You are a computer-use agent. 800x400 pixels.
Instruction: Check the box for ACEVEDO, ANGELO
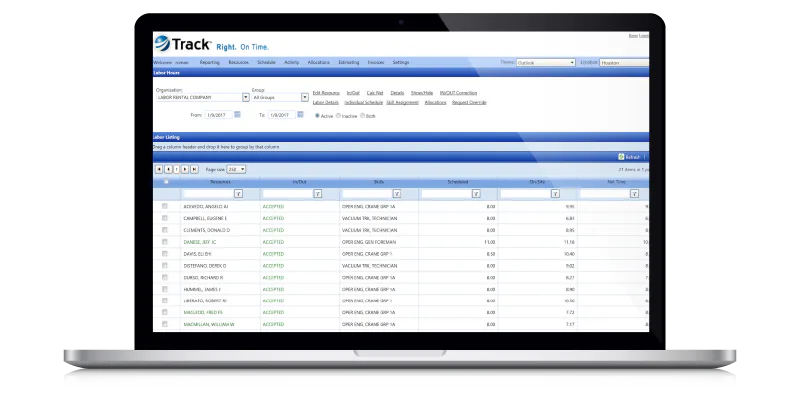click(165, 206)
